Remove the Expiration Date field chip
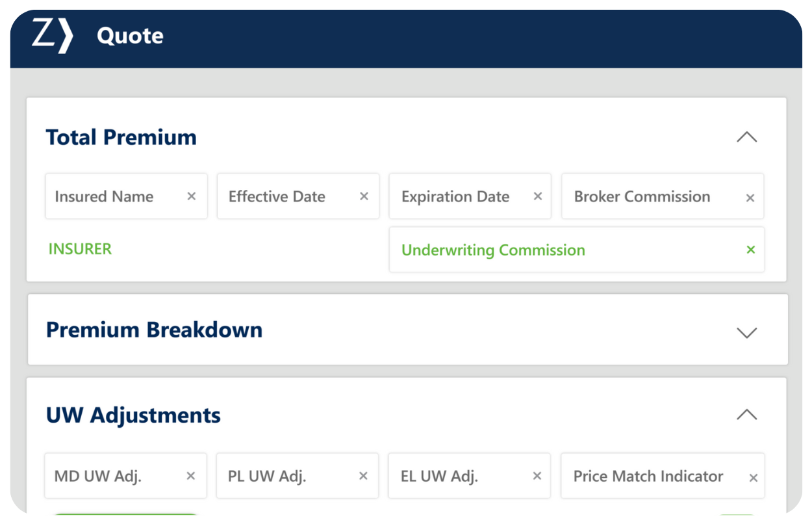The height and width of the screenshot is (526, 812). (538, 196)
